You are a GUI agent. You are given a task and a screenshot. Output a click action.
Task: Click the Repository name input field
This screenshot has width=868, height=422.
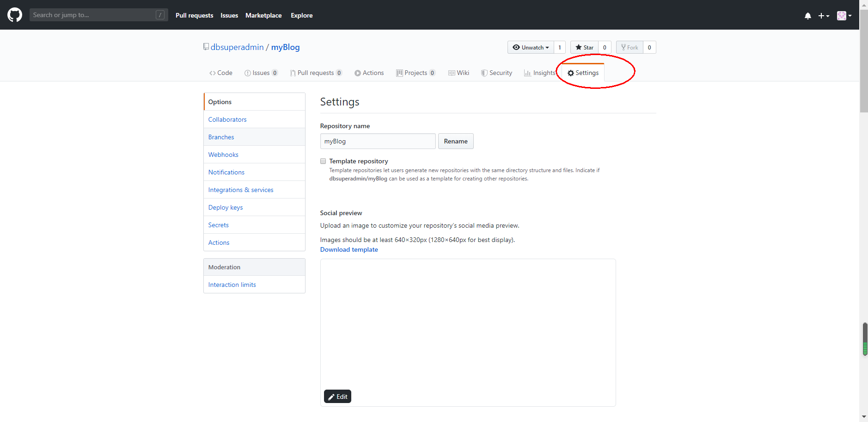coord(378,141)
